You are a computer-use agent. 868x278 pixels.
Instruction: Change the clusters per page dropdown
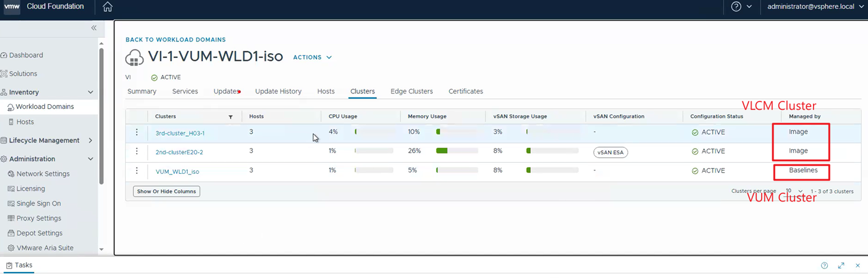pyautogui.click(x=794, y=191)
